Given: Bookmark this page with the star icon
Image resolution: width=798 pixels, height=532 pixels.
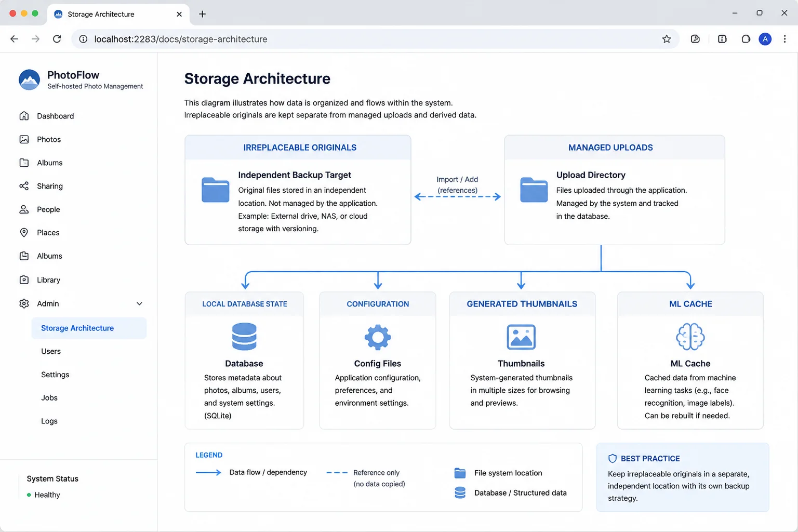Looking at the screenshot, I should pyautogui.click(x=667, y=39).
